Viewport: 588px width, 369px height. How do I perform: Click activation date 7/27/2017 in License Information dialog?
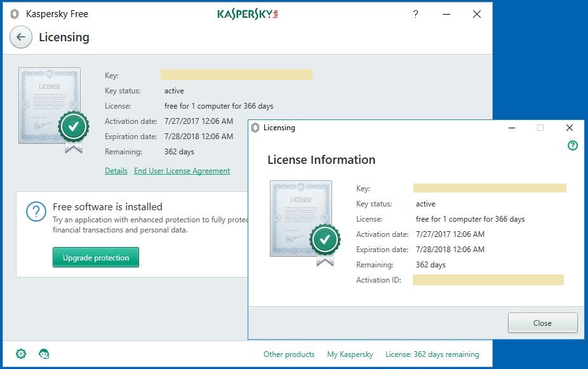(x=450, y=234)
